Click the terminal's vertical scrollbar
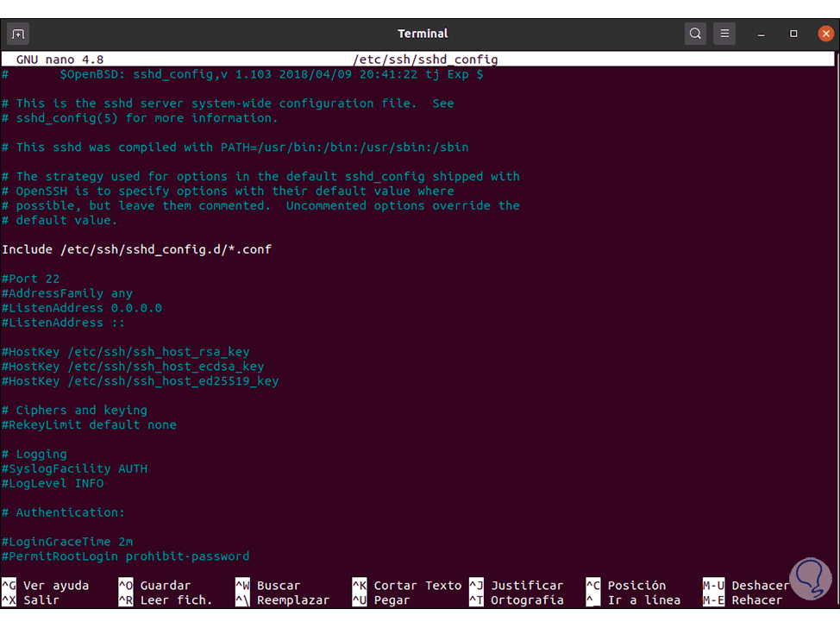The image size is (840, 628). pyautogui.click(x=837, y=322)
